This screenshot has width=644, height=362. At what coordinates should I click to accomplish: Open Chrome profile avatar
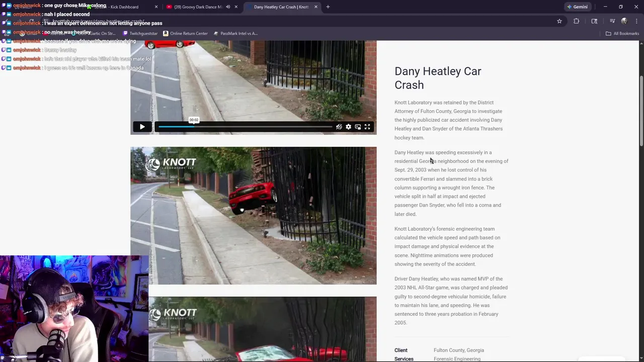[624, 21]
